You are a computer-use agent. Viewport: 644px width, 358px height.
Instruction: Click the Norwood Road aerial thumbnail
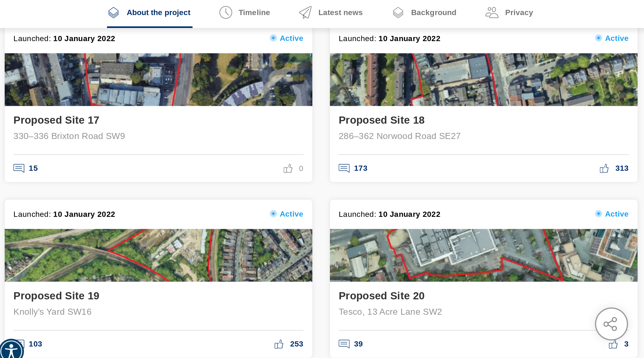[x=484, y=79]
